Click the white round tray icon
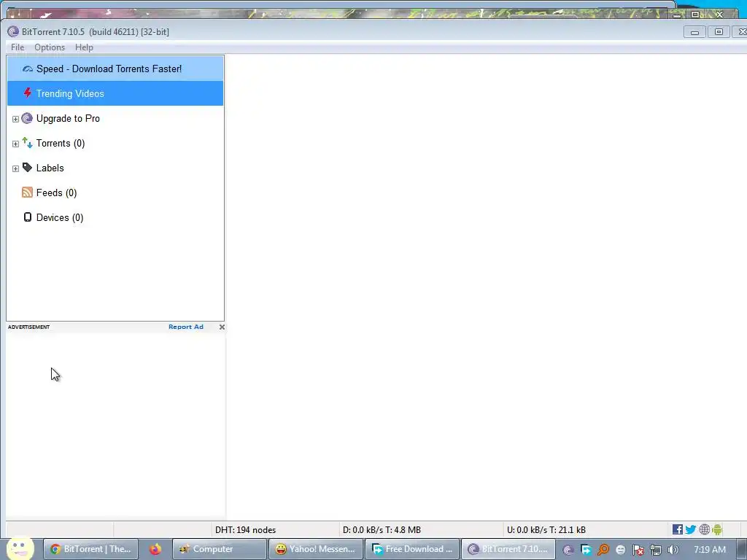747x560 pixels. pos(620,550)
